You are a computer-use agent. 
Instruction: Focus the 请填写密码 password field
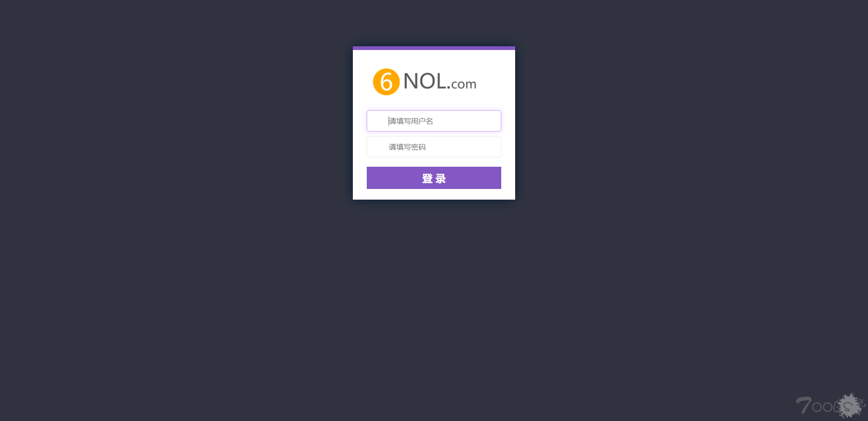[434, 147]
